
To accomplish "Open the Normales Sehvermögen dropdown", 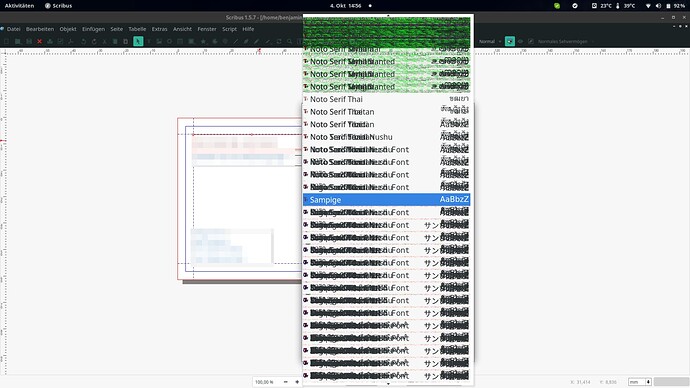I will pyautogui.click(x=565, y=41).
